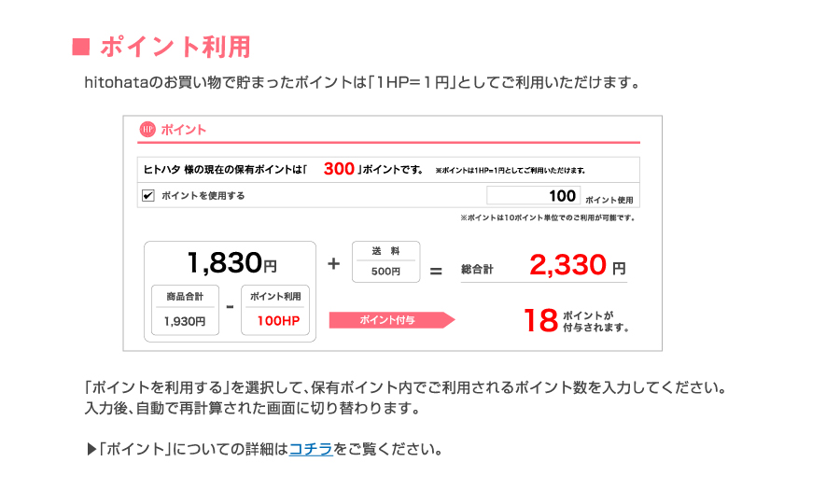The height and width of the screenshot is (504, 840).
Task: Click the 総合計 2,330円 total amount
Action: (x=577, y=264)
